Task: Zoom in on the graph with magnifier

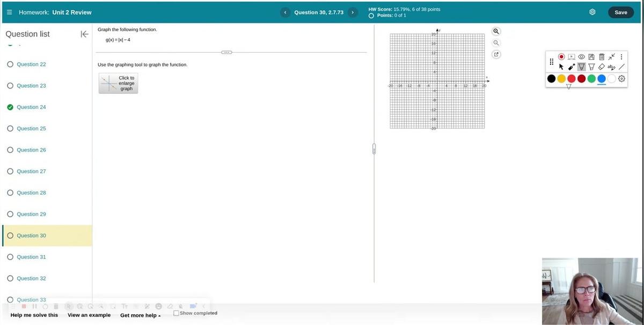Action: coord(496,32)
